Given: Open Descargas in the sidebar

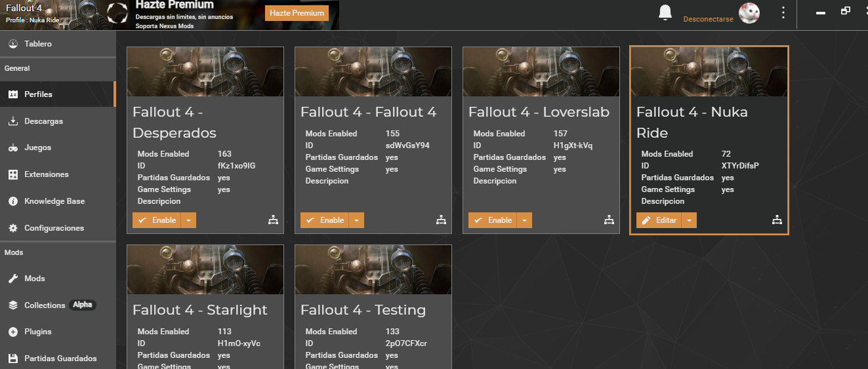Looking at the screenshot, I should pyautogui.click(x=58, y=121).
